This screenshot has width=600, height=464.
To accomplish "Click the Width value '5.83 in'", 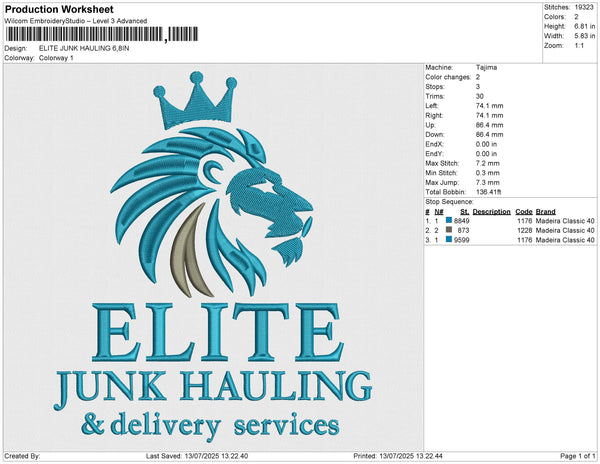I will 585,36.
